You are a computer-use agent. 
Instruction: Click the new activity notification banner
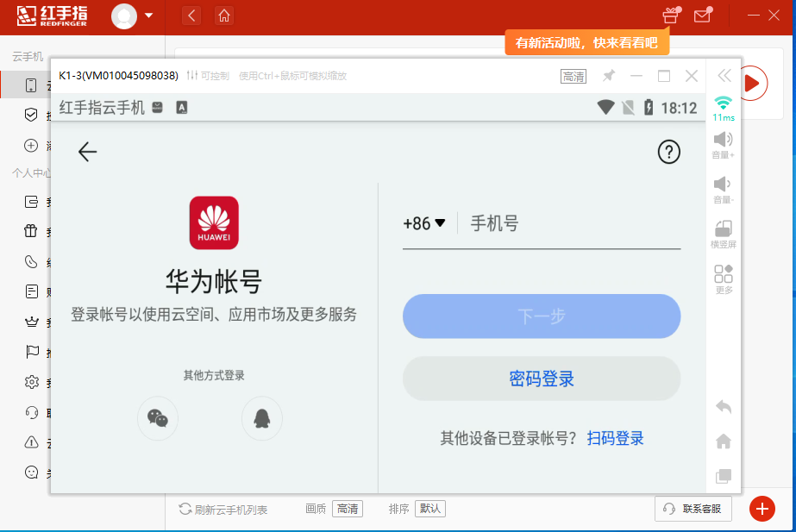pyautogui.click(x=586, y=42)
